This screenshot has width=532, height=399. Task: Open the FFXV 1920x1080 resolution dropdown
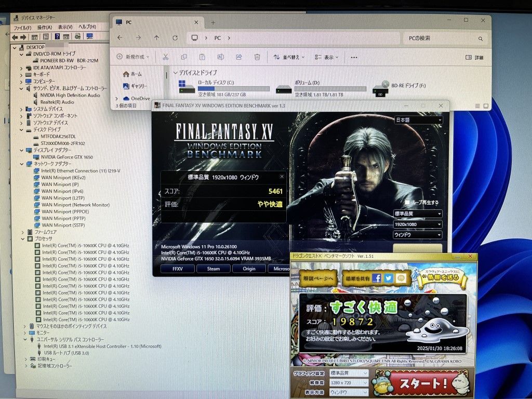point(418,224)
